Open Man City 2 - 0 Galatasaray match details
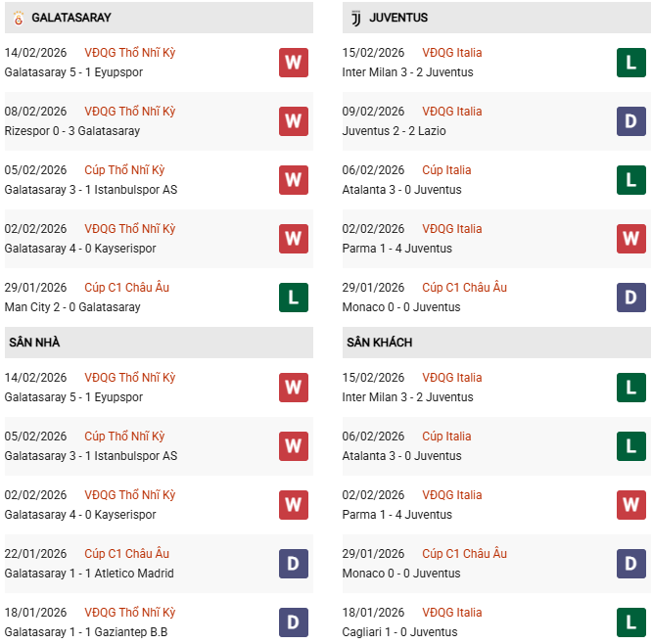 pyautogui.click(x=72, y=307)
